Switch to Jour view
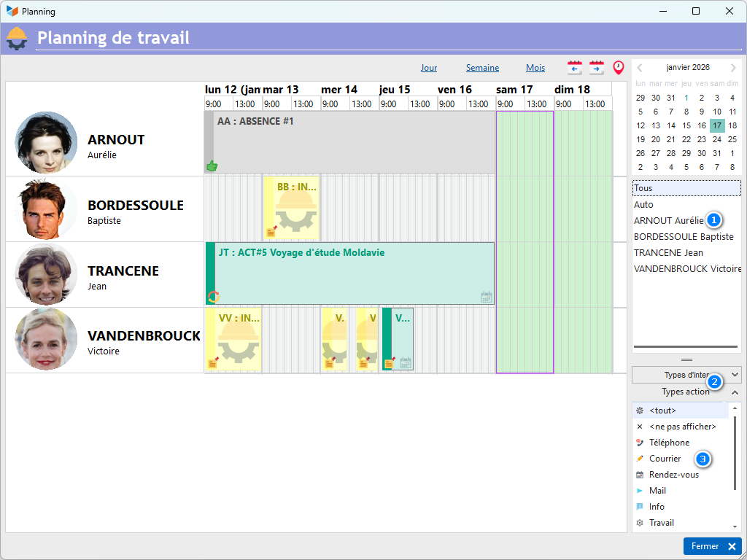The image size is (747, 560). click(x=429, y=68)
